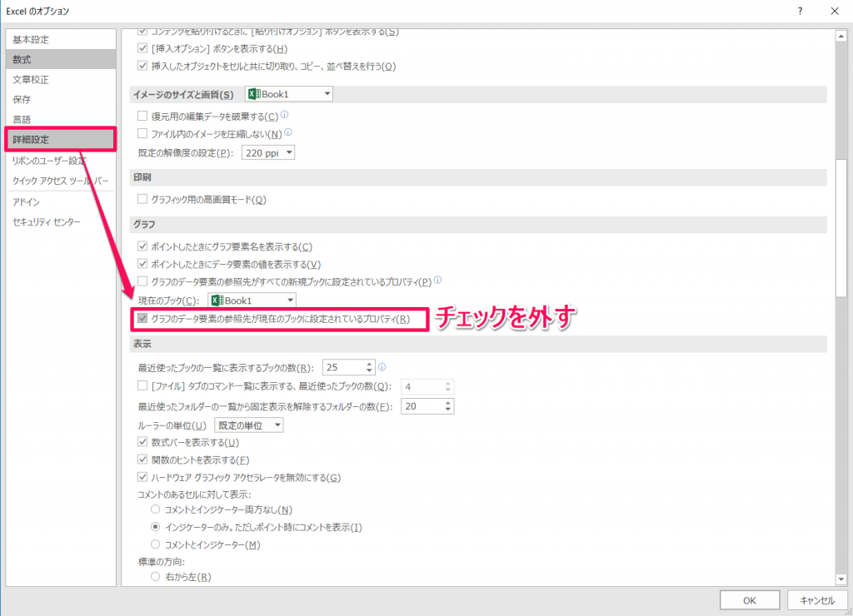Screen dimensions: 853x616
Task: Expand ルーラーの単位 dropdown
Action: pyautogui.click(x=276, y=425)
